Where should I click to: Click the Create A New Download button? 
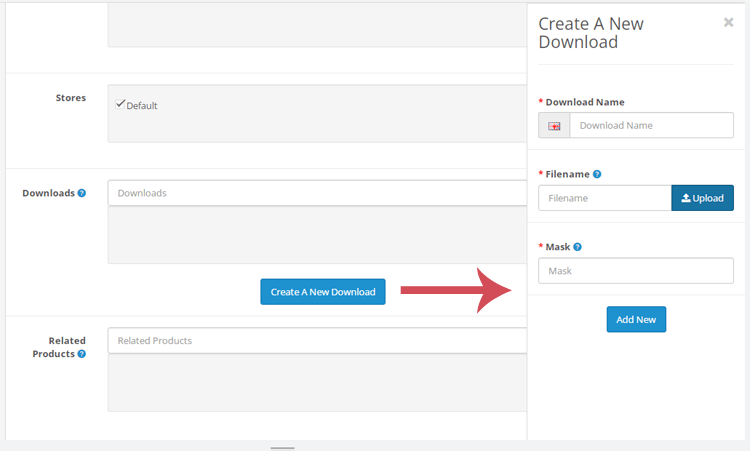point(323,292)
